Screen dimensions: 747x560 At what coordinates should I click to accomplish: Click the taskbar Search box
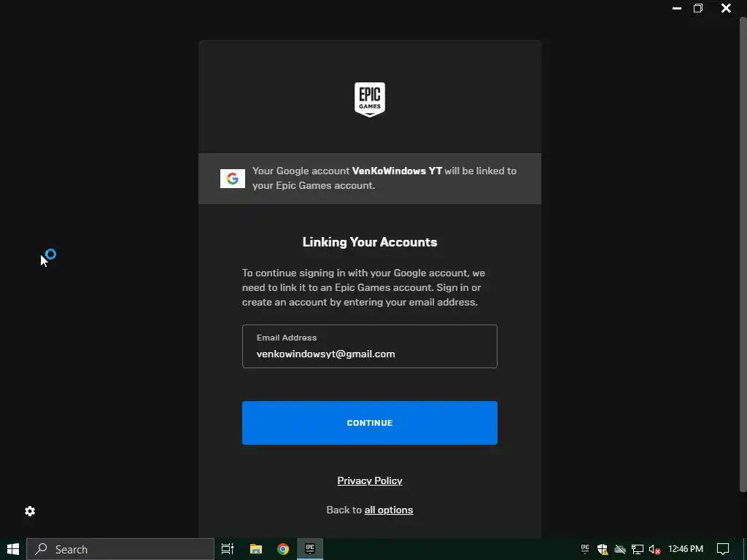pos(120,549)
